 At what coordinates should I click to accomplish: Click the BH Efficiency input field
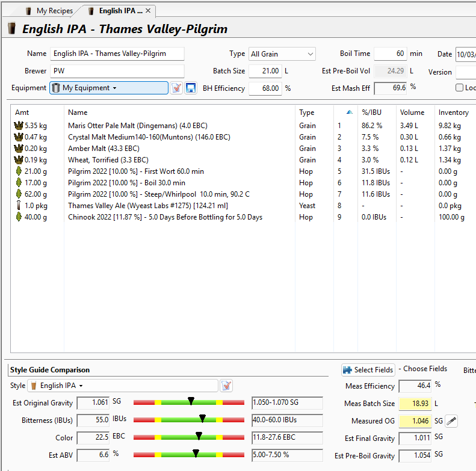click(x=265, y=88)
